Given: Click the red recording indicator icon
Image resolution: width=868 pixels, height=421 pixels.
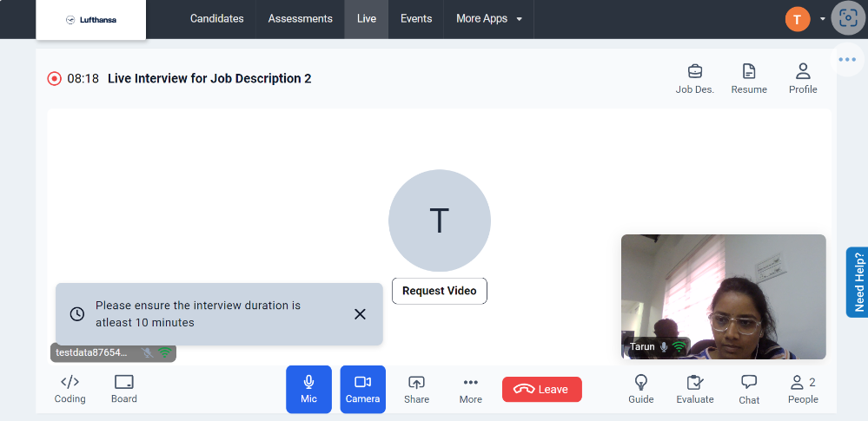Looking at the screenshot, I should [x=54, y=78].
